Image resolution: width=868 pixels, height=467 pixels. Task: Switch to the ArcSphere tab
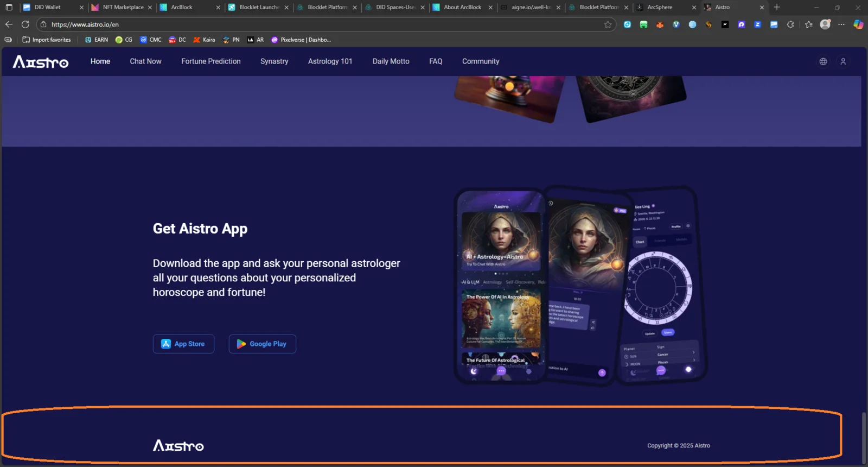point(666,7)
